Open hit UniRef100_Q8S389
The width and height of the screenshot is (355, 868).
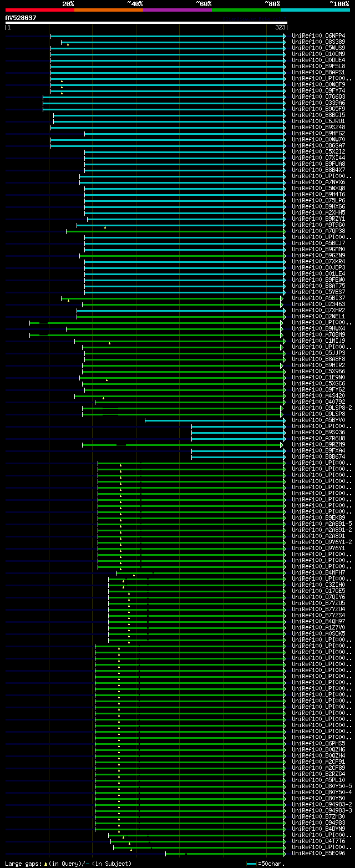coord(318,42)
